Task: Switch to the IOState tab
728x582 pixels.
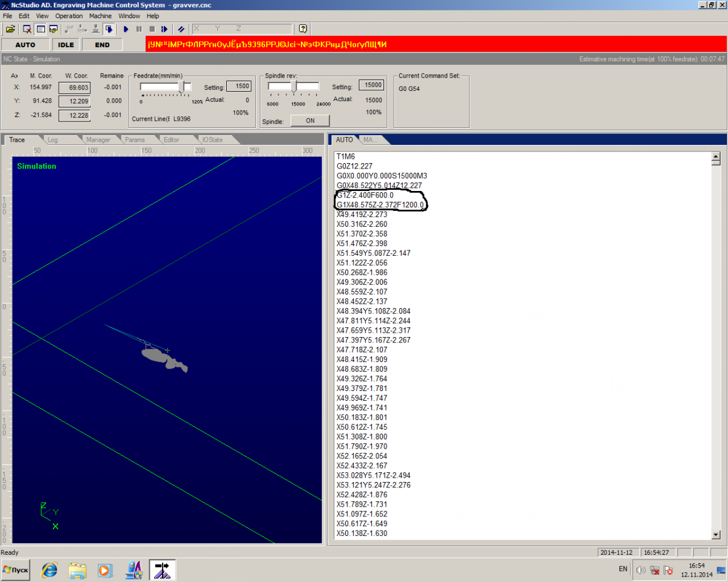Action: click(x=212, y=139)
